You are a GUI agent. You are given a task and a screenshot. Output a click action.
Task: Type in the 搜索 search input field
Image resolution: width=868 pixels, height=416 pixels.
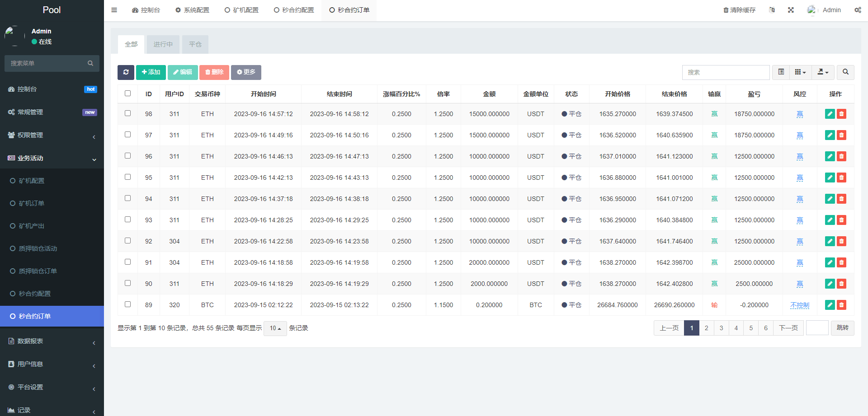[726, 72]
